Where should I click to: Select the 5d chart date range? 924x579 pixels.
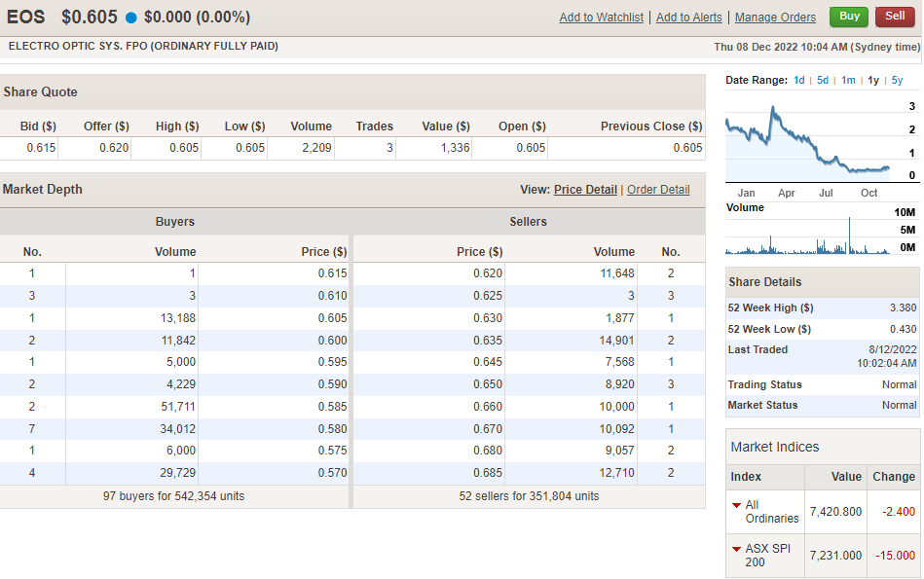pos(822,80)
